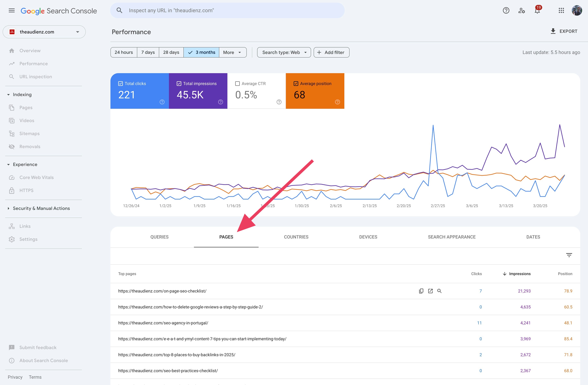This screenshot has width=588, height=385.
Task: Click the Total impressions help icon
Action: point(221,102)
